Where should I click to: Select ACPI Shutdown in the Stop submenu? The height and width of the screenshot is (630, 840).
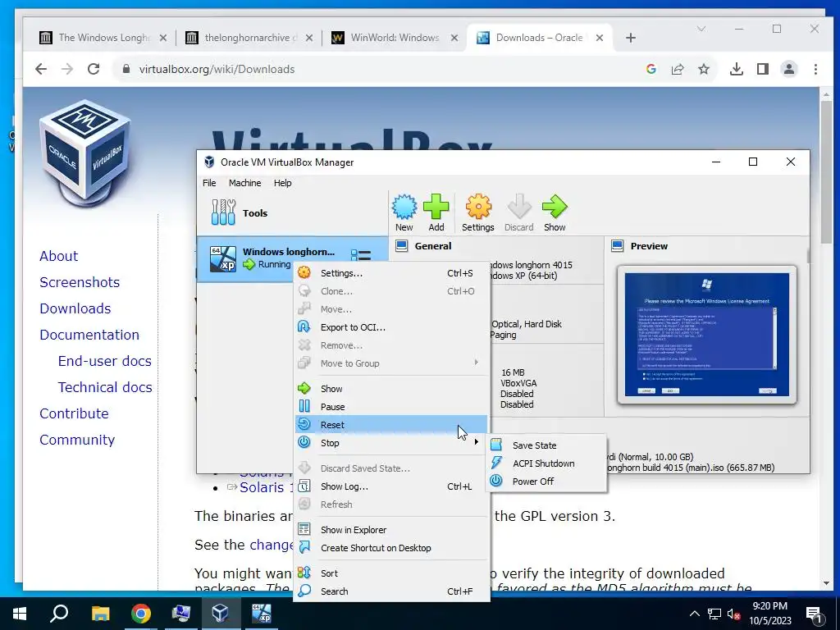click(x=546, y=463)
